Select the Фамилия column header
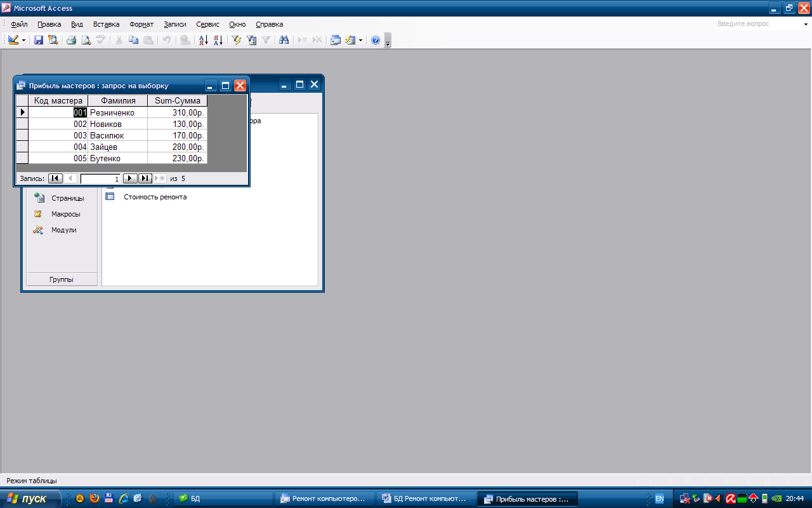The image size is (812, 508). point(118,100)
